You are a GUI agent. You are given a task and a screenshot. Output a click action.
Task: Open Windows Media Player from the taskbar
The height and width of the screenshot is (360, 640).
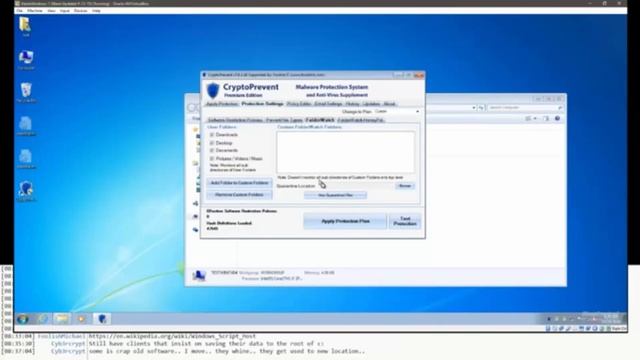pyautogui.click(x=82, y=319)
